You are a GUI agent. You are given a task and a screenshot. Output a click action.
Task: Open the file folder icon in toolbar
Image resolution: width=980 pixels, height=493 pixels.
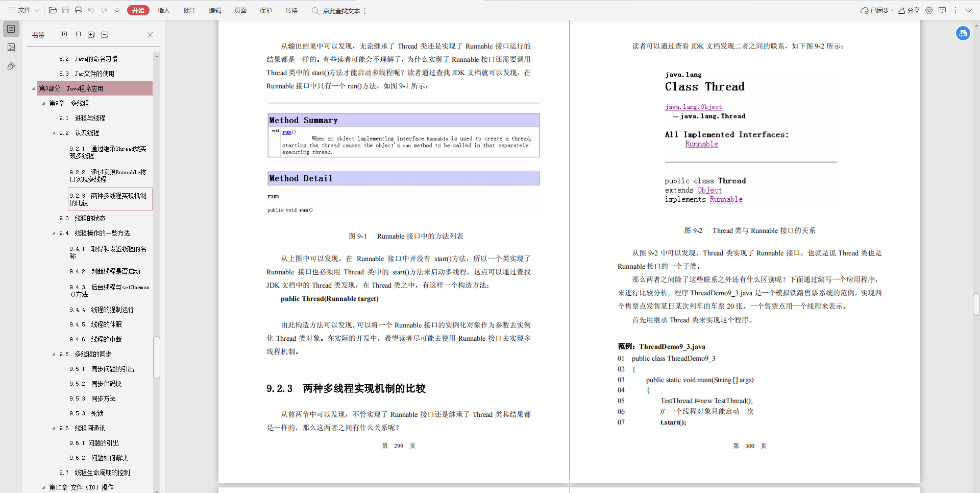click(53, 10)
